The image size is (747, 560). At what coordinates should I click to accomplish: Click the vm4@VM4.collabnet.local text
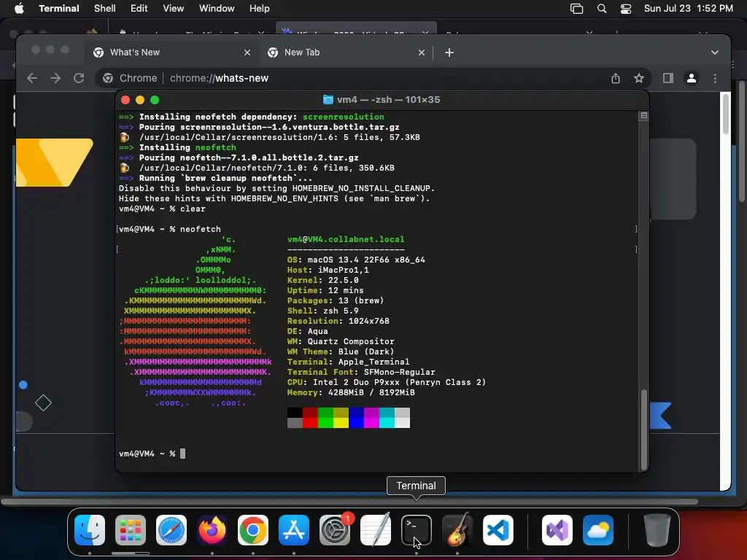pos(346,239)
